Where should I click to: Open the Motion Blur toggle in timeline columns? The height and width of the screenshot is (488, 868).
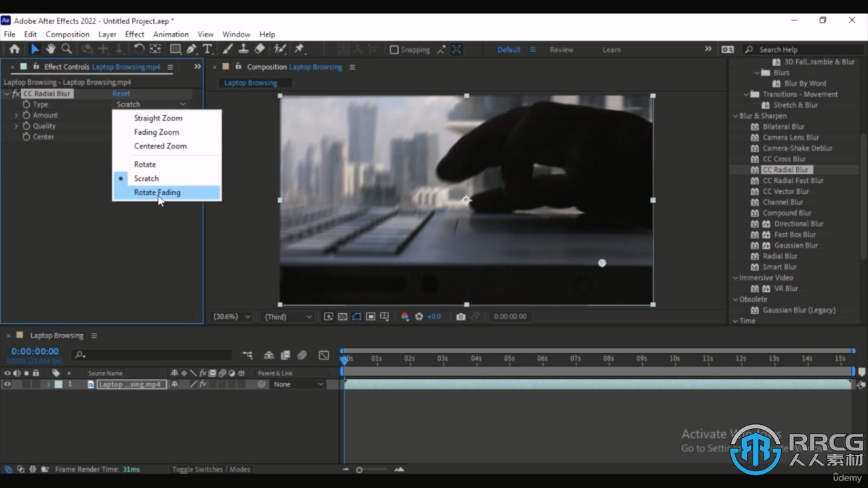point(222,373)
